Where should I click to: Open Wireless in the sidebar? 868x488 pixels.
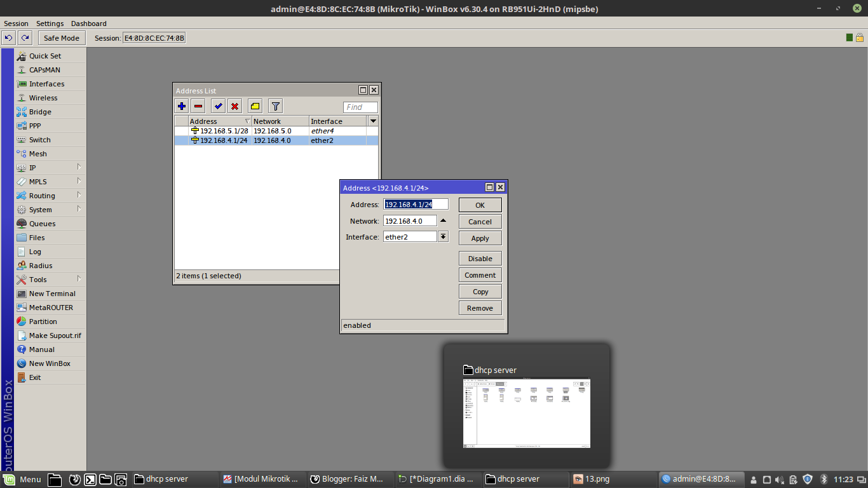(50, 98)
